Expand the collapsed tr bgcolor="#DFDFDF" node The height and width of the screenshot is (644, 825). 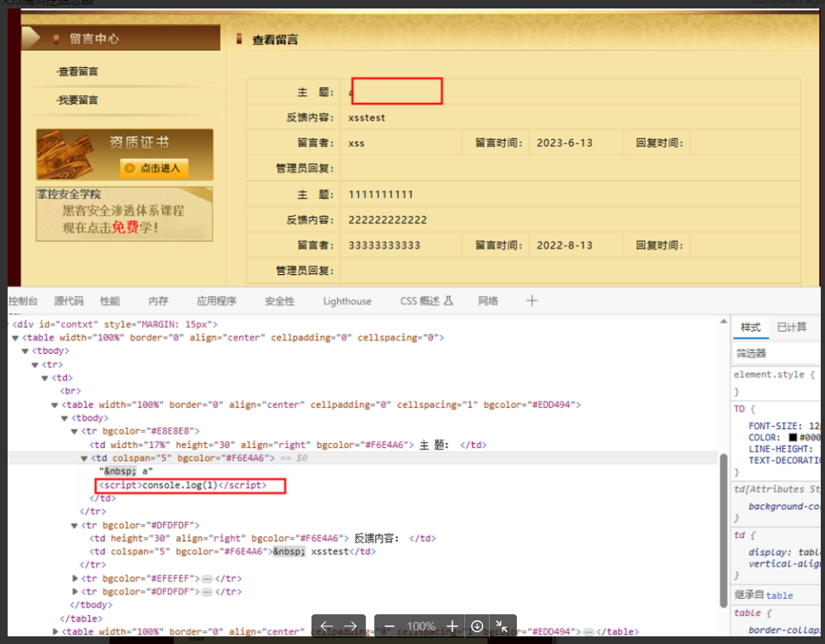[x=75, y=592]
